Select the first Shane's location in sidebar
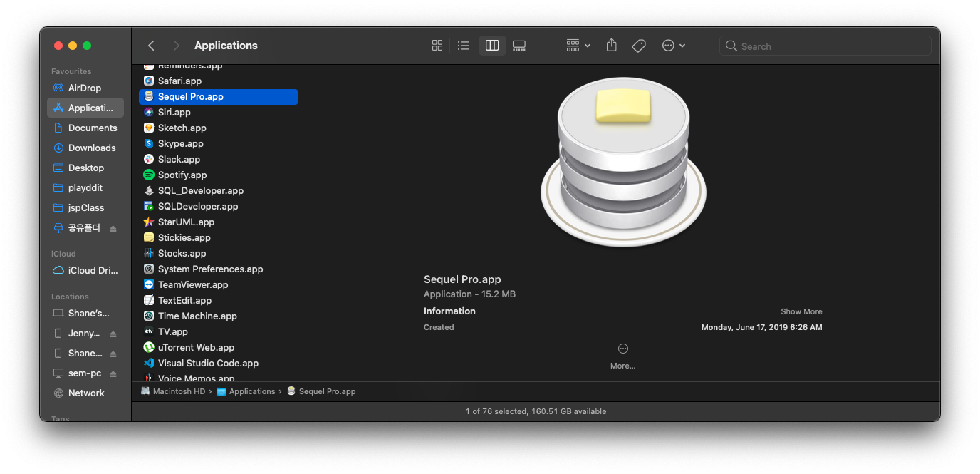Screen dimensions: 980x474 [x=85, y=313]
